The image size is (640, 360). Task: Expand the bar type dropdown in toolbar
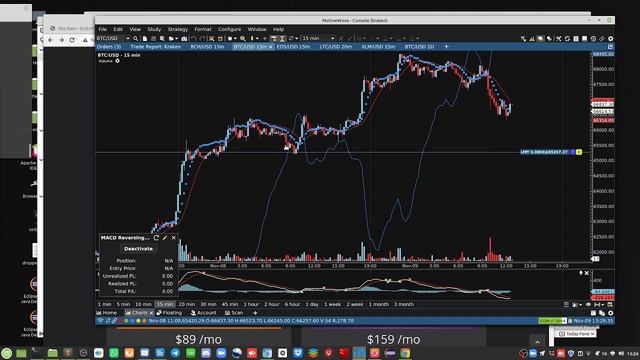(257, 38)
